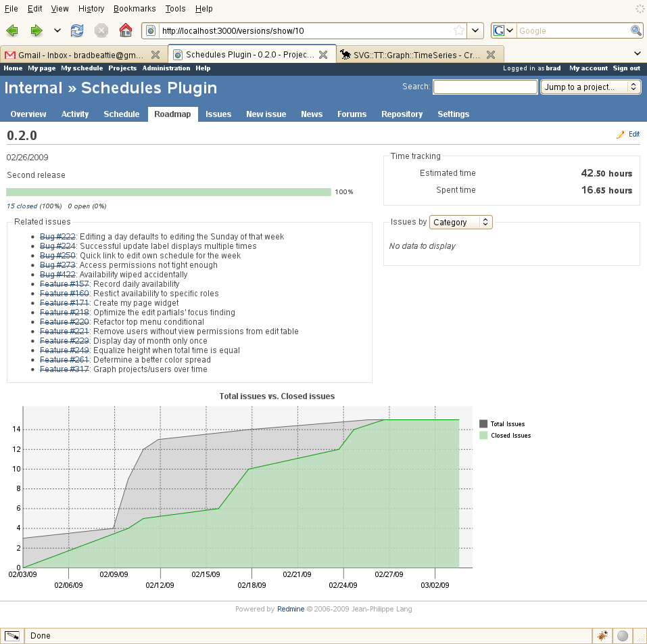Open the View menu
647x644 pixels.
click(59, 9)
